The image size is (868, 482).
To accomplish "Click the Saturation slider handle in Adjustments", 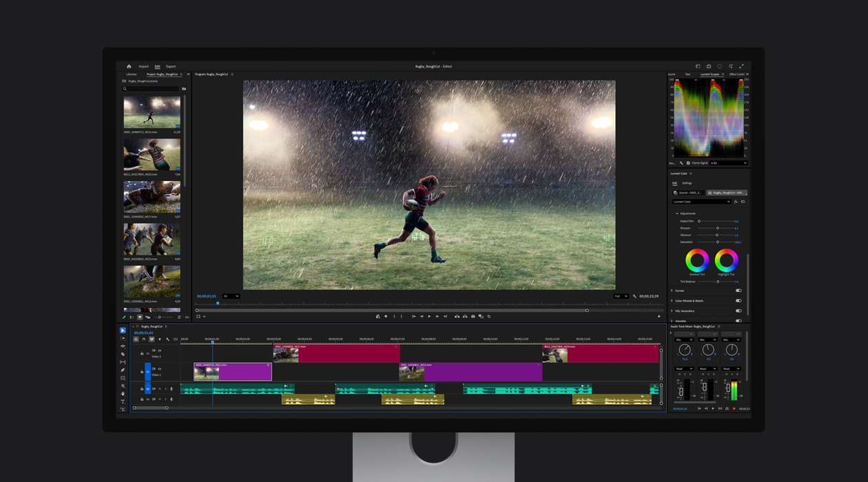I will 718,242.
